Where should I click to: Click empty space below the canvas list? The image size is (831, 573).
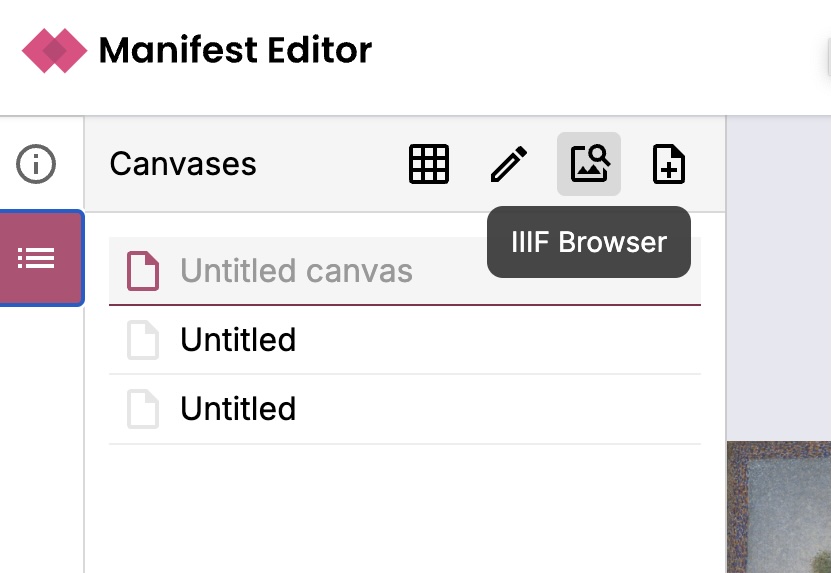click(x=404, y=510)
